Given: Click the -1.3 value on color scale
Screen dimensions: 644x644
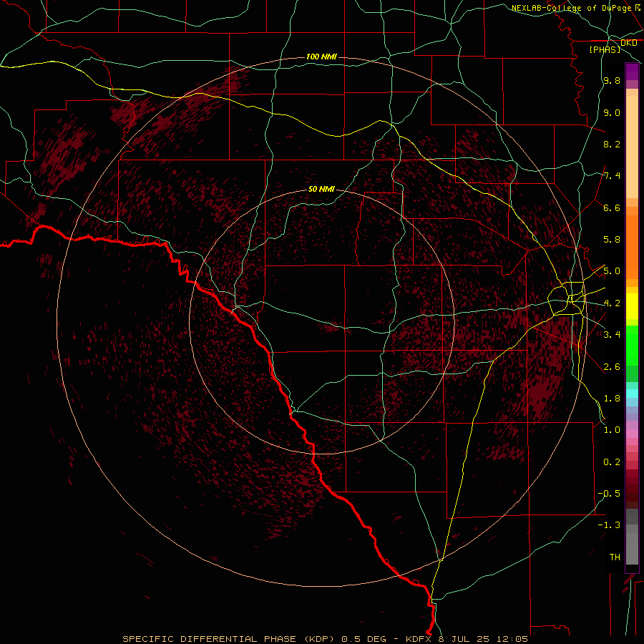Looking at the screenshot, I should 609,525.
